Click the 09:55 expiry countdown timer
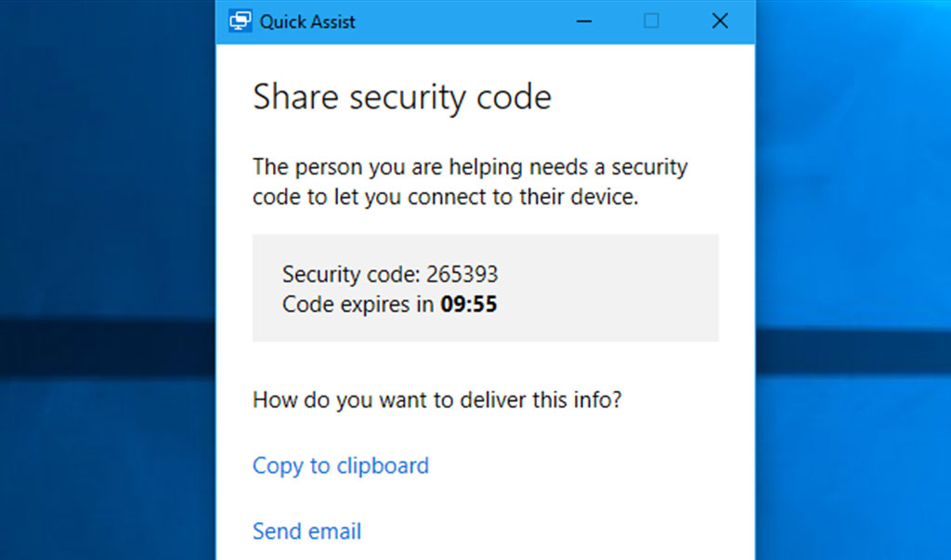 [468, 304]
